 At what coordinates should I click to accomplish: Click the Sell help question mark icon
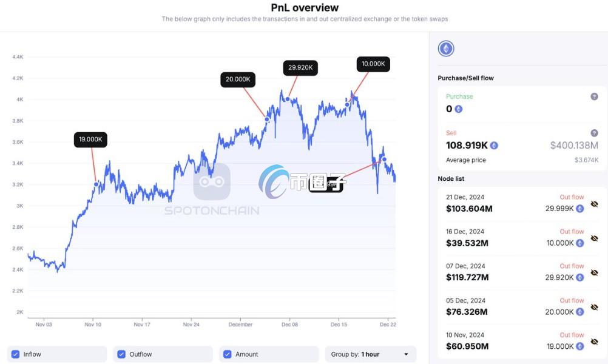tap(594, 133)
